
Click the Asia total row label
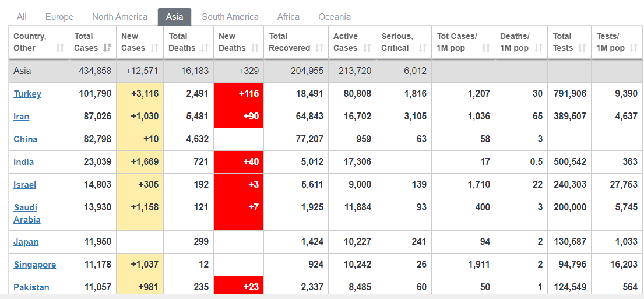coord(22,71)
